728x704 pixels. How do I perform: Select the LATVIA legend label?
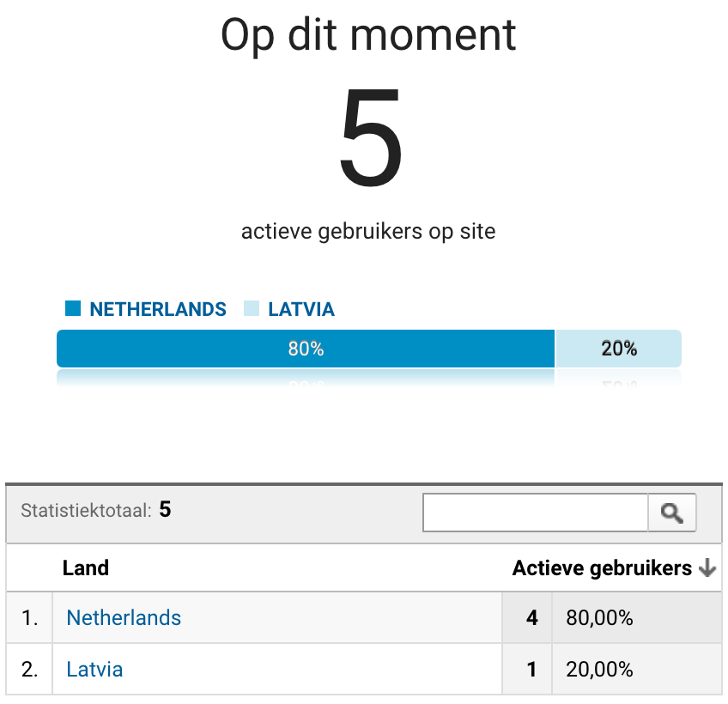point(301,309)
